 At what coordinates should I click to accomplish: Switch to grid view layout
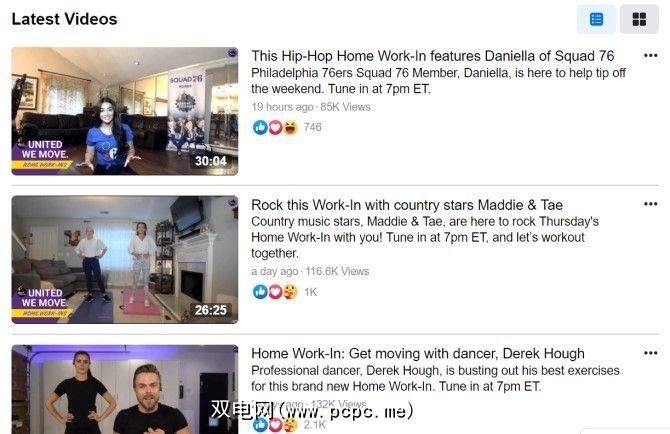639,19
